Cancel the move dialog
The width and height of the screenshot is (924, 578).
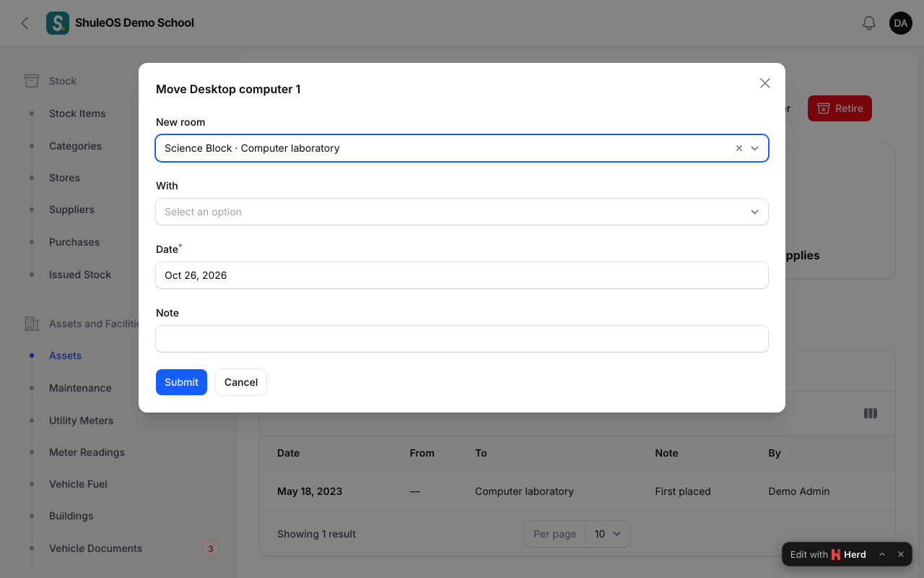[241, 382]
